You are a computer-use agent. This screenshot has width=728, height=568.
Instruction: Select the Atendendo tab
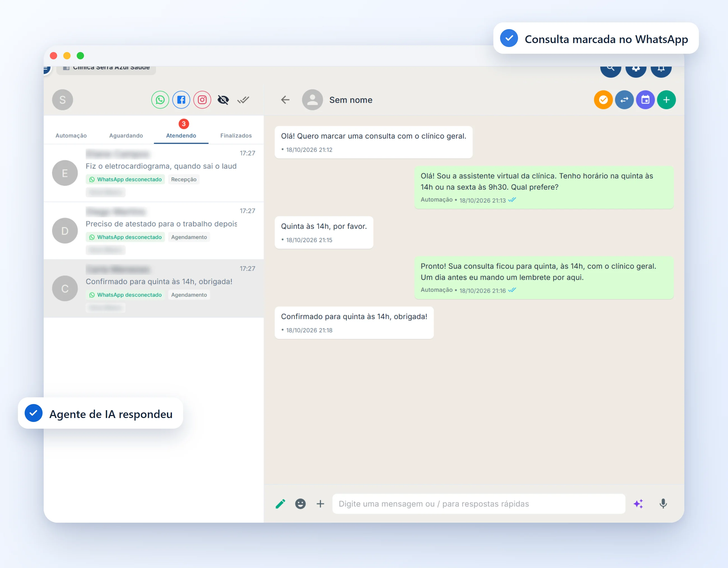(x=181, y=136)
